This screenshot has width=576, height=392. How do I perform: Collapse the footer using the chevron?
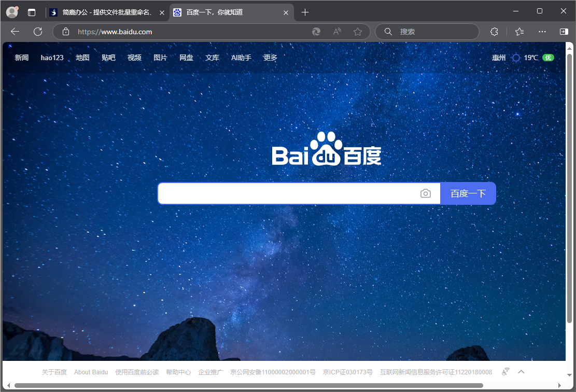point(521,371)
